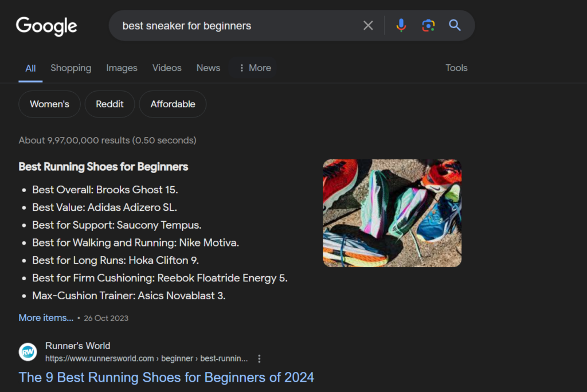Screen dimensions: 587x392
Task: Select the All results tab
Action: point(30,68)
